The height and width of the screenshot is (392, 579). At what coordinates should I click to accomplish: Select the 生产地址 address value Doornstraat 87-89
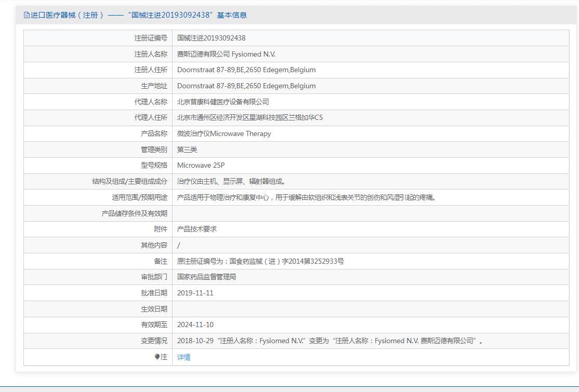pyautogui.click(x=246, y=86)
